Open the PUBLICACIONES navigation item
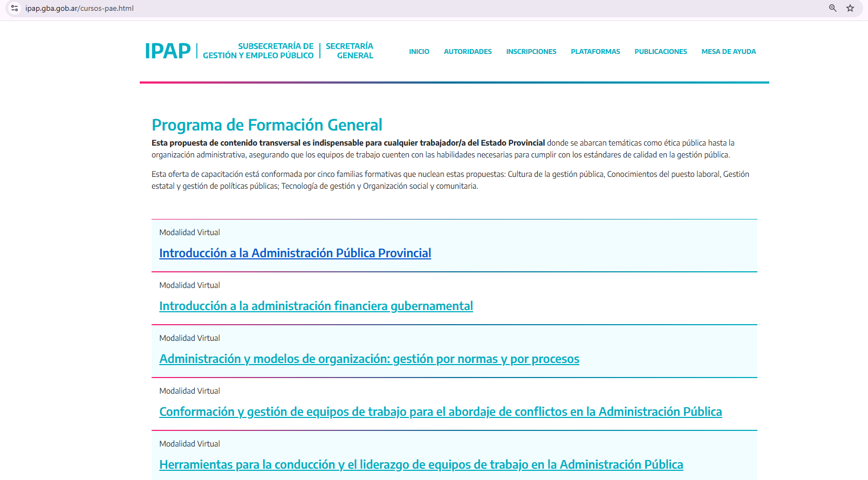868x480 pixels. pyautogui.click(x=660, y=52)
